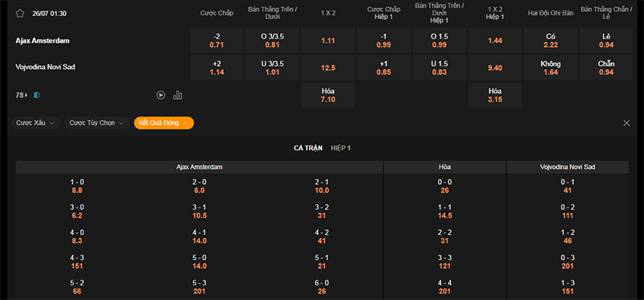Select Over 3/3.5 odds 0.81
644x300 pixels.
click(272, 41)
